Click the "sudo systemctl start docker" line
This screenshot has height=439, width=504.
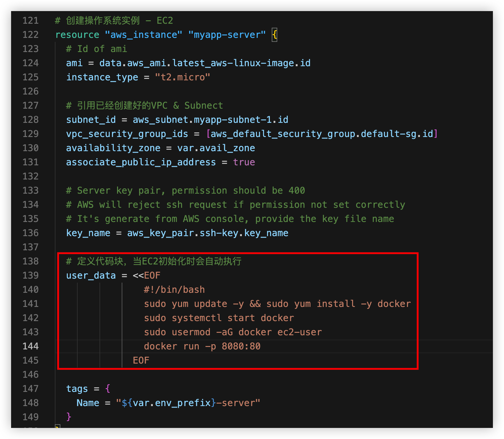[219, 318]
